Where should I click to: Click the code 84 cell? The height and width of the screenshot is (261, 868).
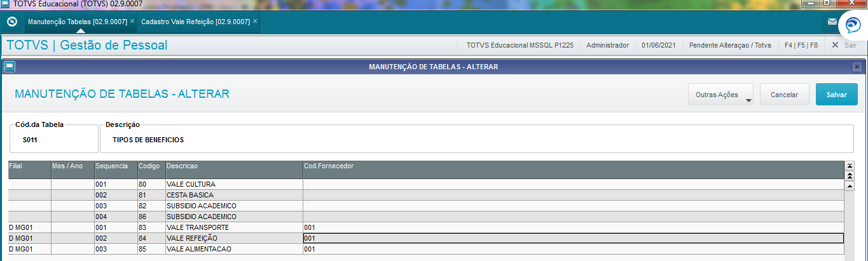point(151,239)
